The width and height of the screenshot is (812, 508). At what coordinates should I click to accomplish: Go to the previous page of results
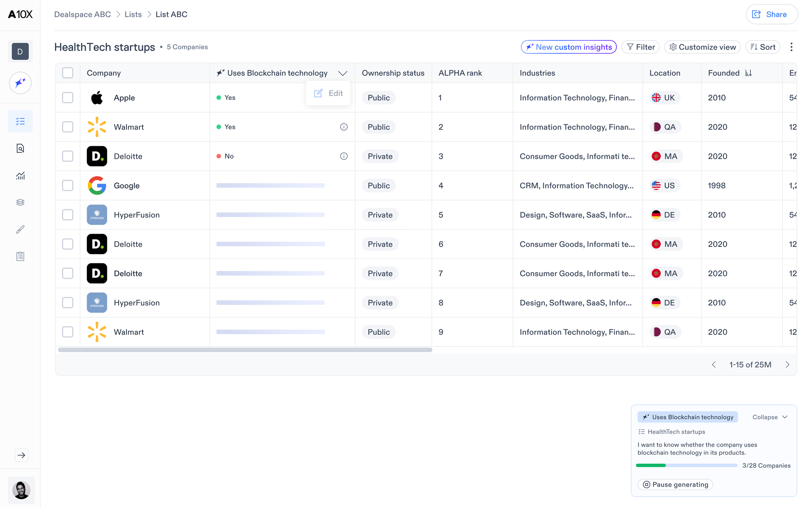(714, 365)
